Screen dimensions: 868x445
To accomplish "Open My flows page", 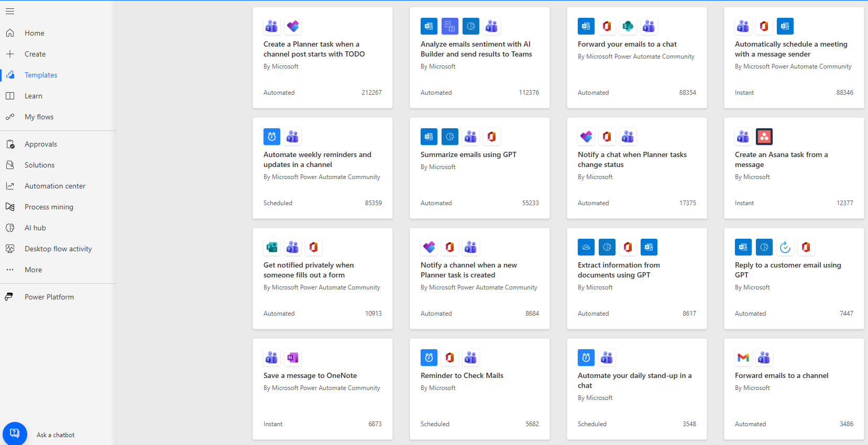I will click(39, 117).
